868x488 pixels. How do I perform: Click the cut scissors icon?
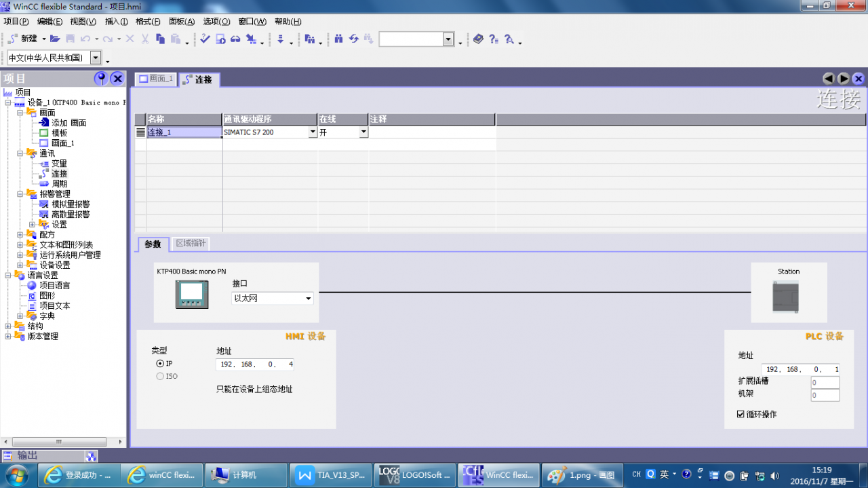[144, 39]
